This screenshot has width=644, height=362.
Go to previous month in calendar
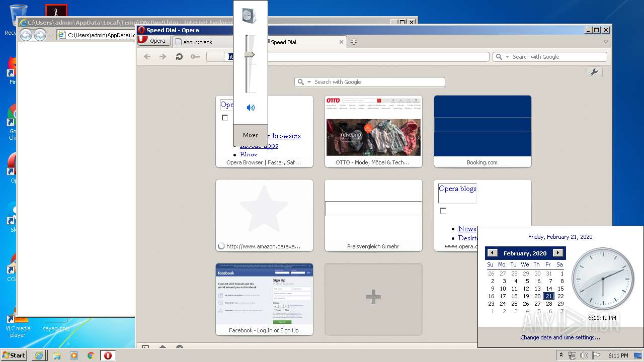(x=493, y=253)
